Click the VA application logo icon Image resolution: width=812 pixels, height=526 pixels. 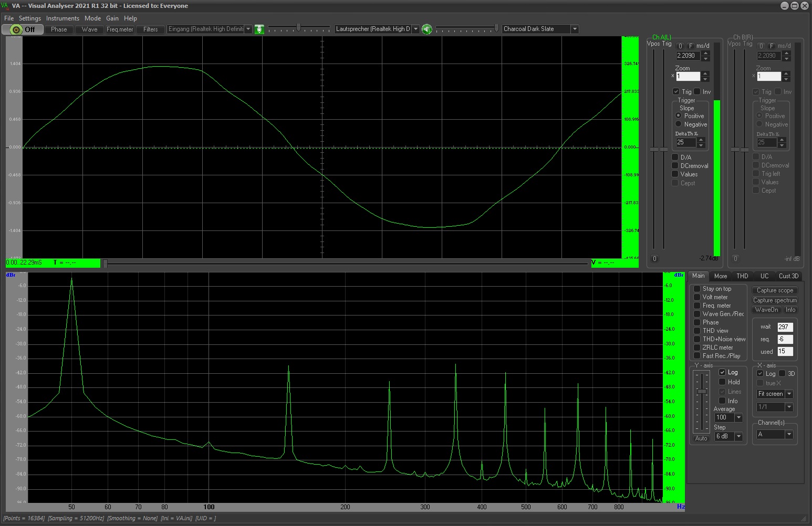click(x=6, y=6)
